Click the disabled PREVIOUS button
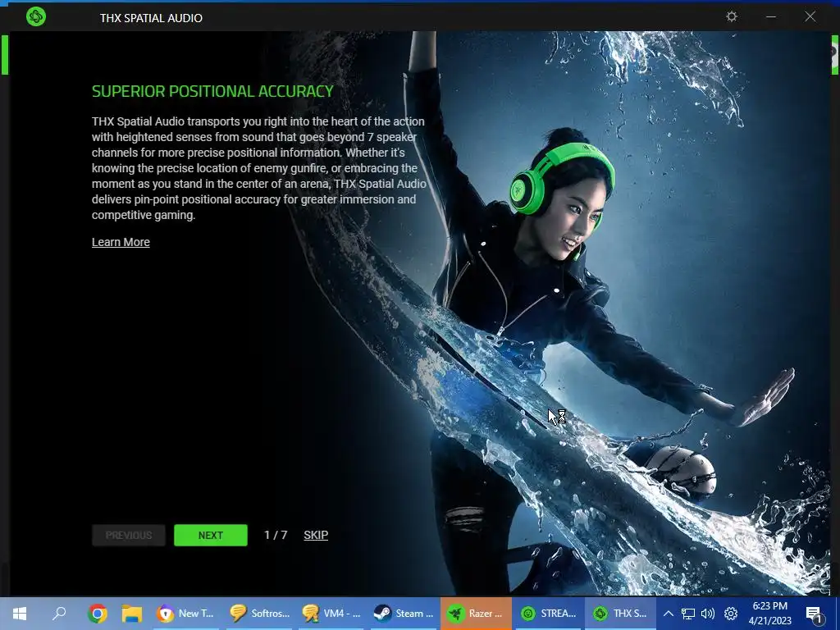Viewport: 840px width, 630px height. pos(129,535)
